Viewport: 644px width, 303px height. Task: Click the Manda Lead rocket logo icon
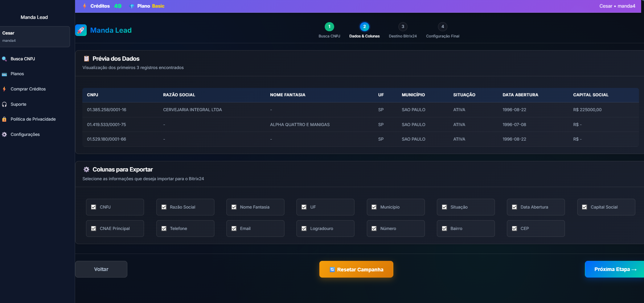click(81, 30)
